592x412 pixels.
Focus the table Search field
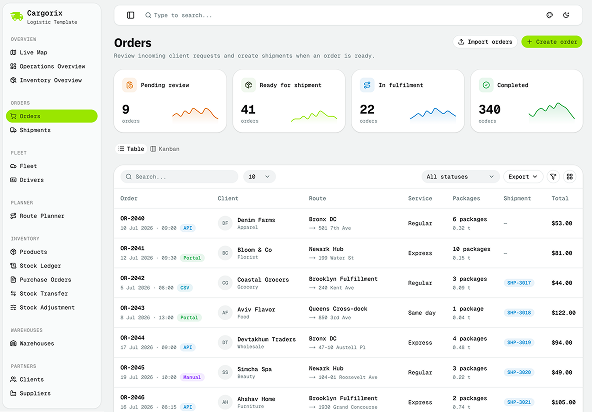pyautogui.click(x=179, y=177)
